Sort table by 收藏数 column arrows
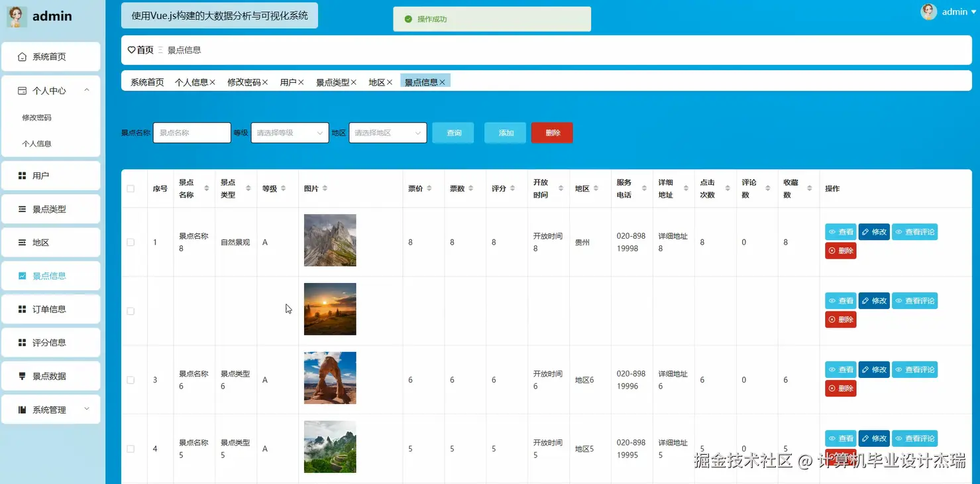The height and width of the screenshot is (484, 980). 810,189
